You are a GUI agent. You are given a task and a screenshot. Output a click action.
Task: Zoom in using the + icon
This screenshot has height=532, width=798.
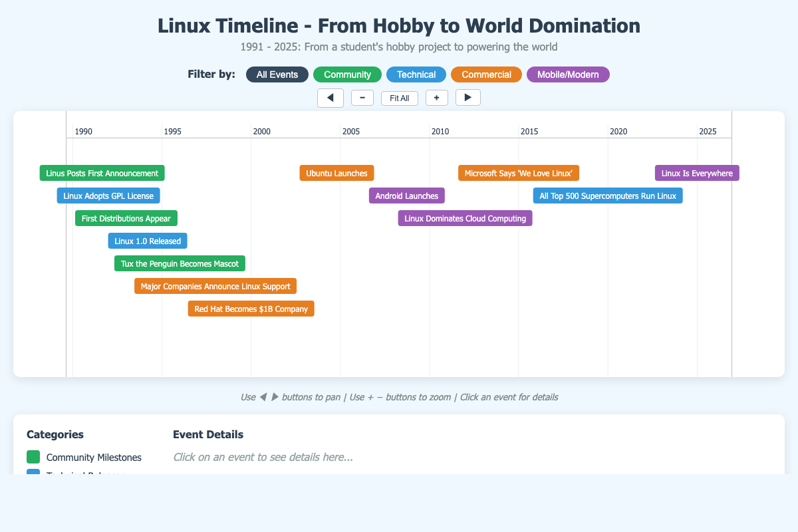(437, 97)
